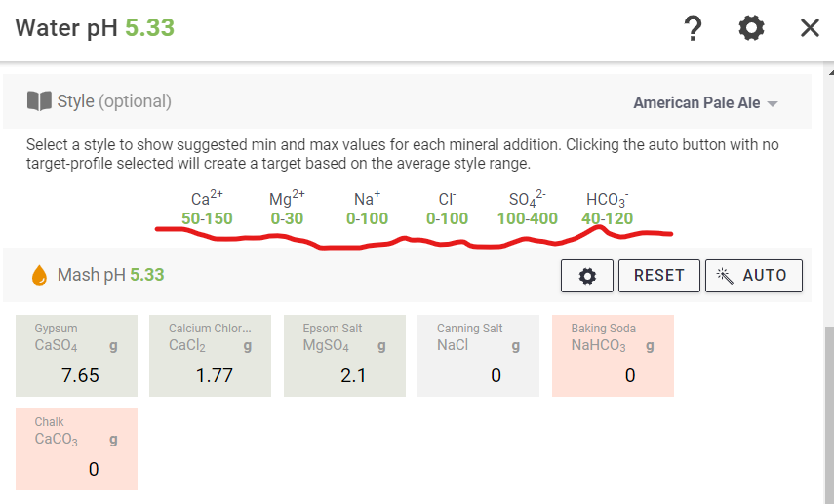Click the Style book icon
Viewport: 834px width, 504px height.
pos(39,101)
